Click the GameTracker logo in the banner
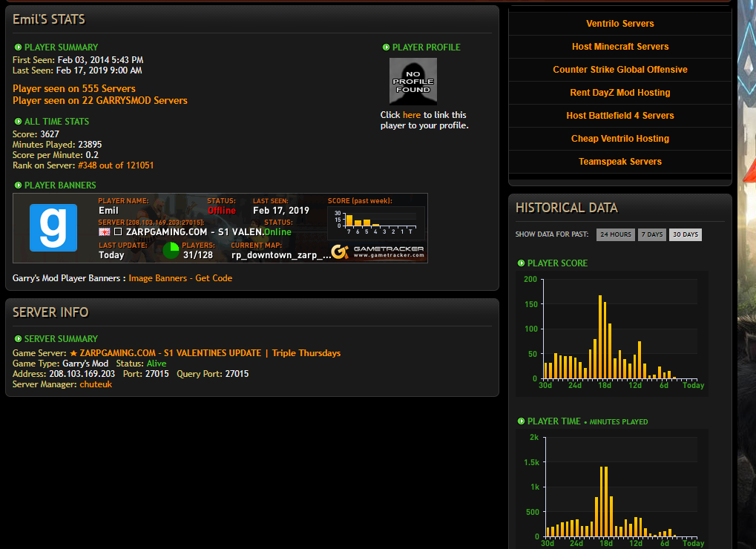The image size is (756, 549). point(378,252)
